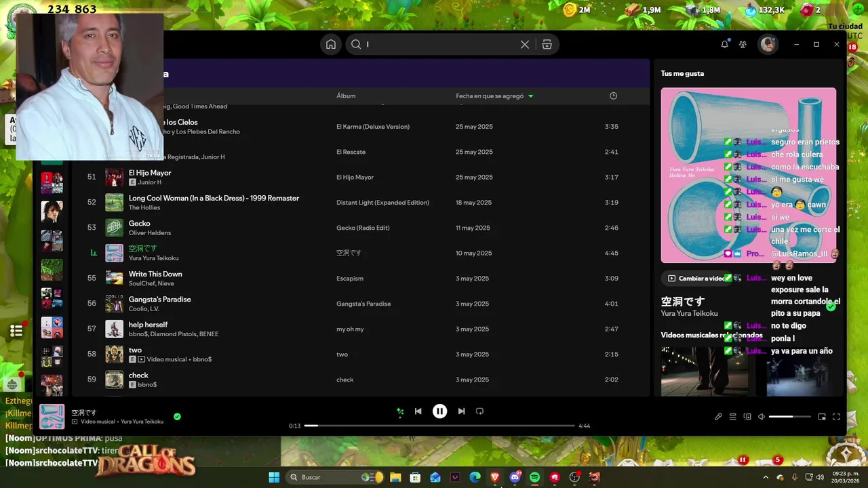This screenshot has height=488, width=868.
Task: Open connect to a device
Action: (x=747, y=417)
